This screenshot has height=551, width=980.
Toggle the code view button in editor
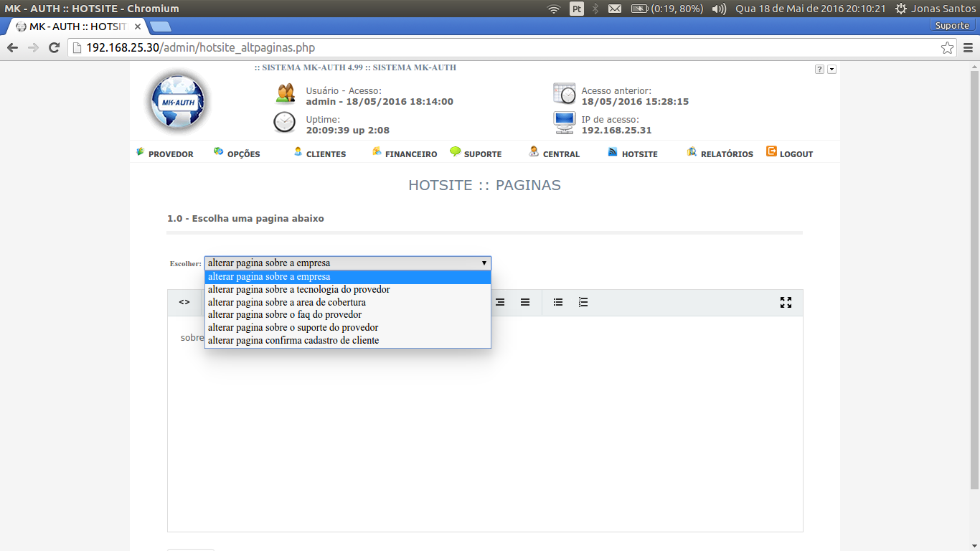click(184, 303)
